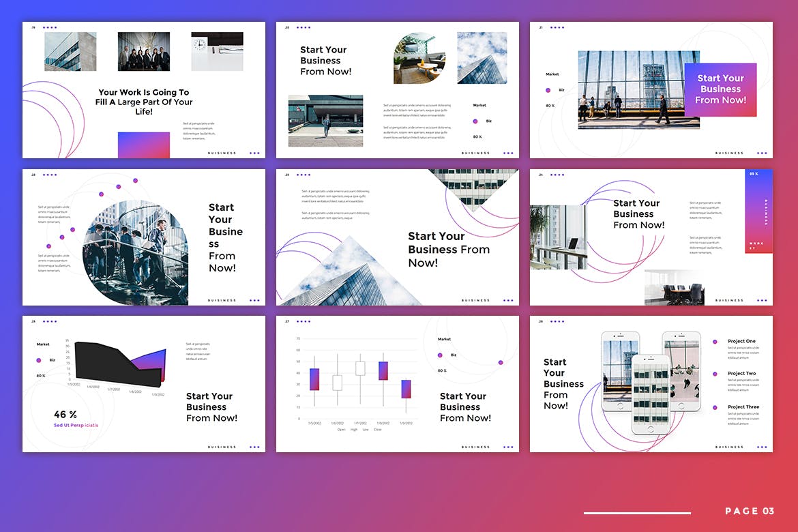Click the purple bullet beside Project Two
Viewport: 798px width, 532px height.
tap(715, 374)
